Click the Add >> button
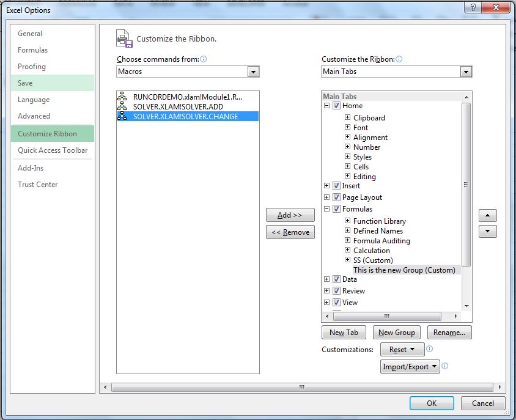 click(x=290, y=215)
